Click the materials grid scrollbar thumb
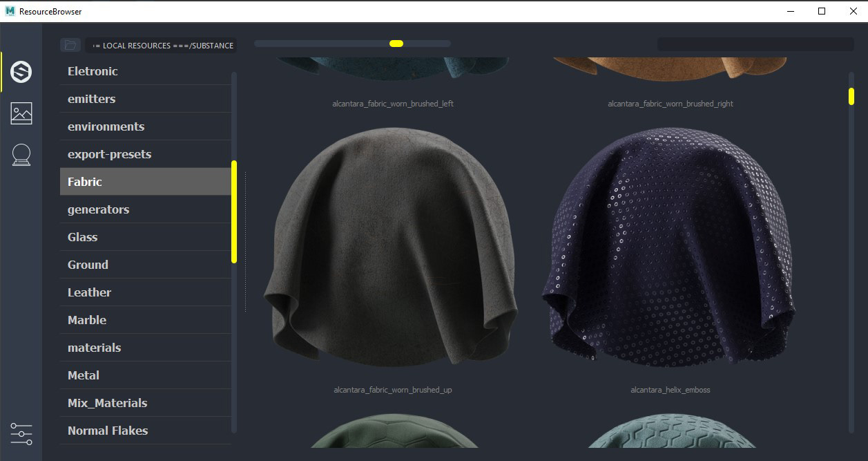This screenshot has width=868, height=461. (851, 97)
